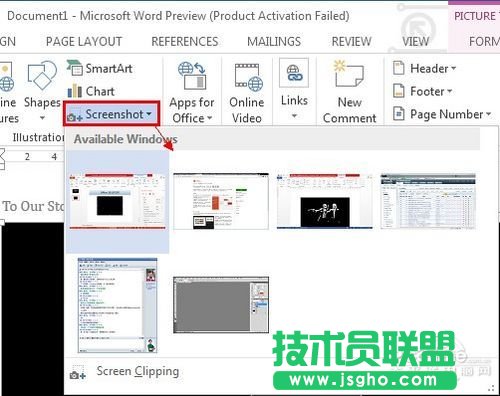Insert an Online Video
This screenshot has width=500, height=396.
247,92
